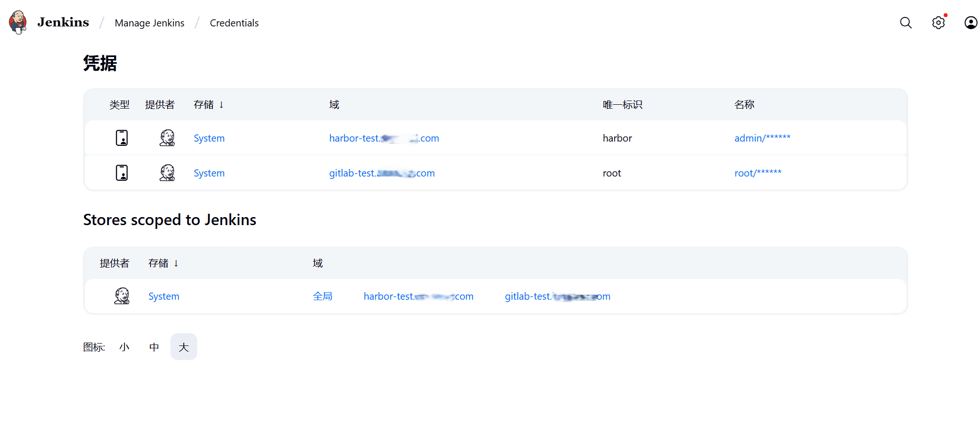The width and height of the screenshot is (980, 446).
Task: Click 'Stores scoped to Jenkins' heading
Action: [x=169, y=220]
